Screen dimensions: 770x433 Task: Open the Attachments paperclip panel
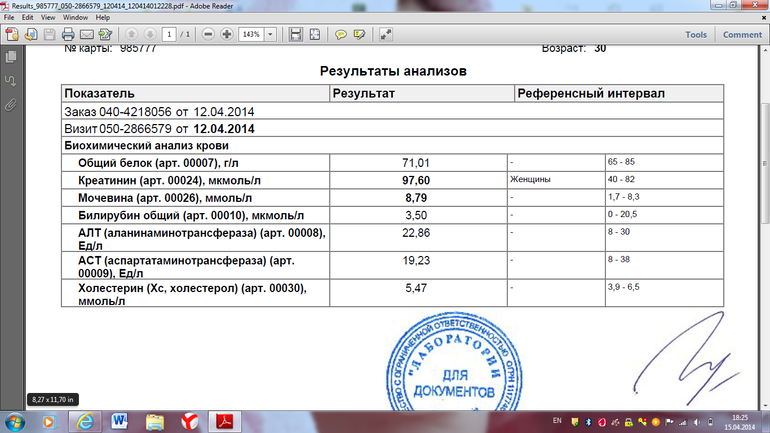[10, 103]
